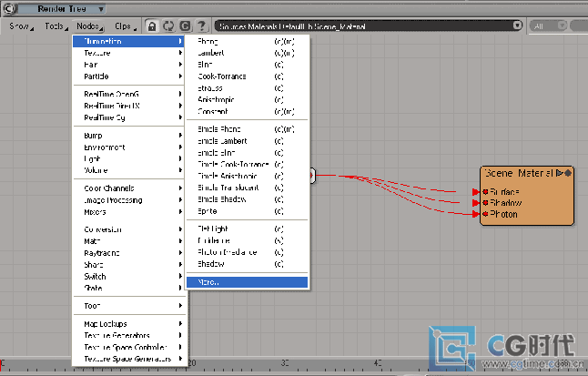This screenshot has height=376, width=588.
Task: Choose the Flat Light shader
Action: (248, 229)
